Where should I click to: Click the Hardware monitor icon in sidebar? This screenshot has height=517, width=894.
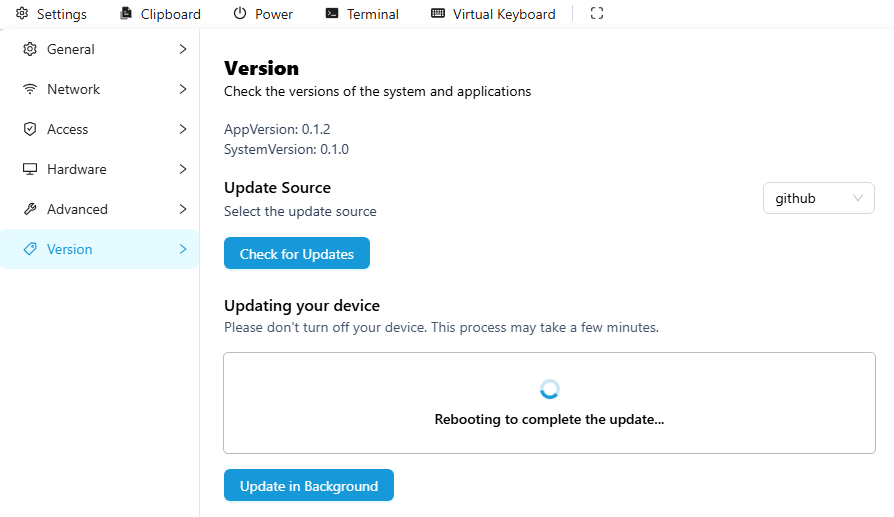point(29,169)
